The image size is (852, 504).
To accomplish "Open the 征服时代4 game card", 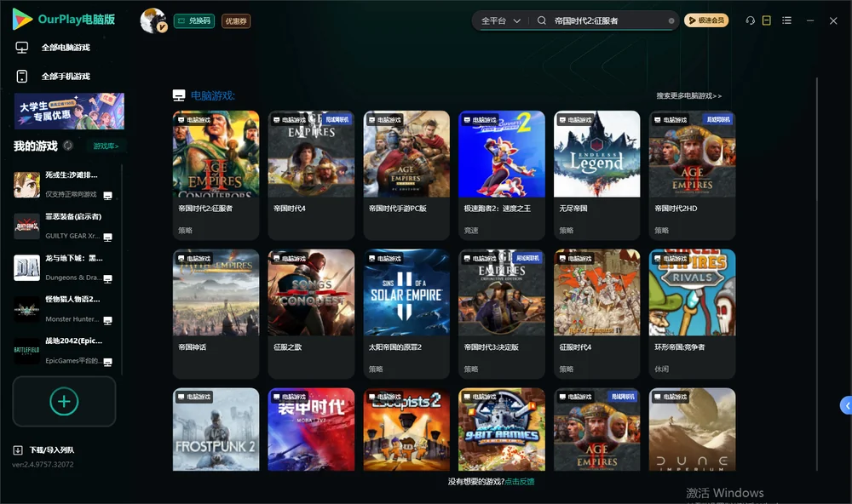I will tap(596, 313).
